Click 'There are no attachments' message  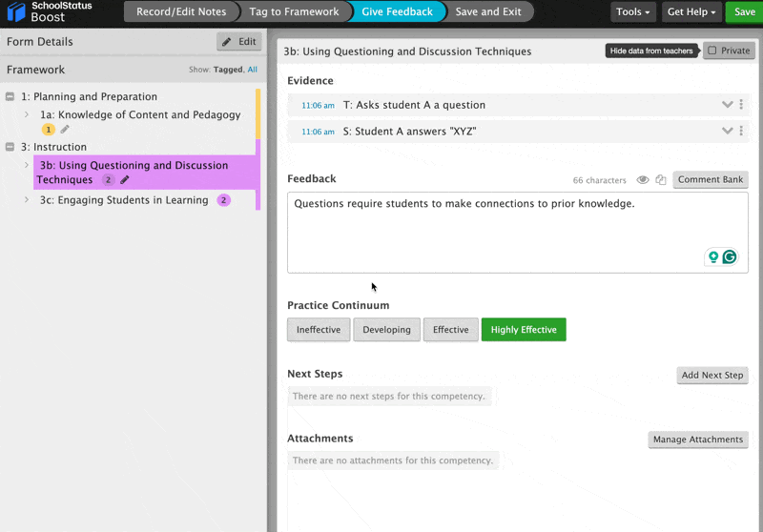(x=393, y=460)
